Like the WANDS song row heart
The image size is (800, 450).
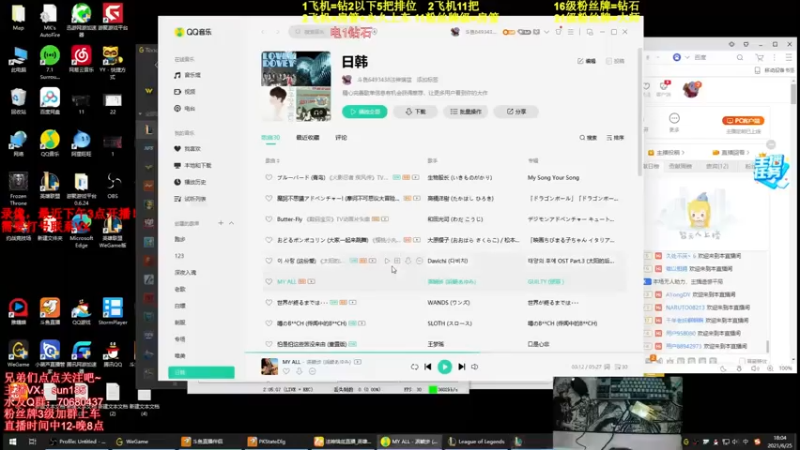click(269, 302)
